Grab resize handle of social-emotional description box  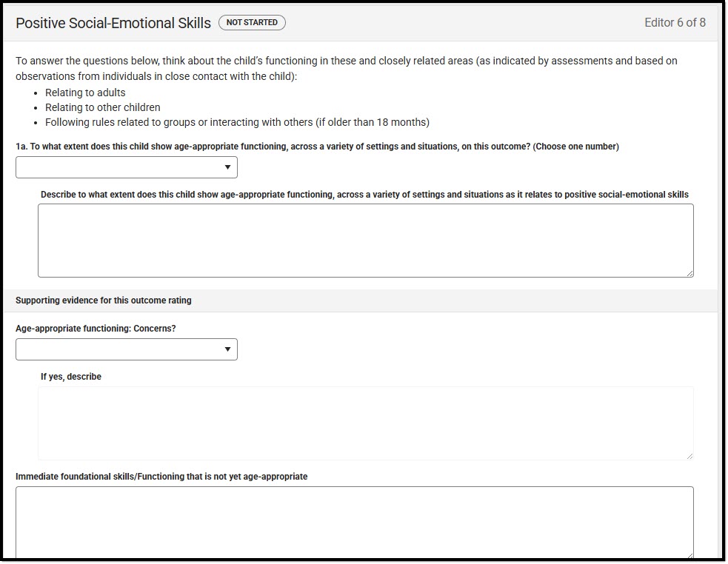[689, 273]
